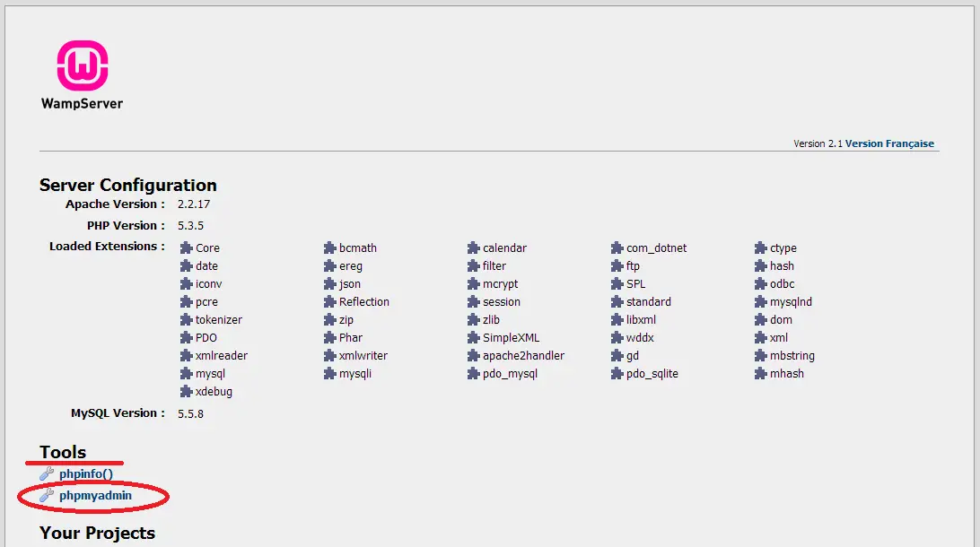Viewport: 980px width, 547px height.
Task: Click the puzzle icon next to ftp
Action: [617, 266]
